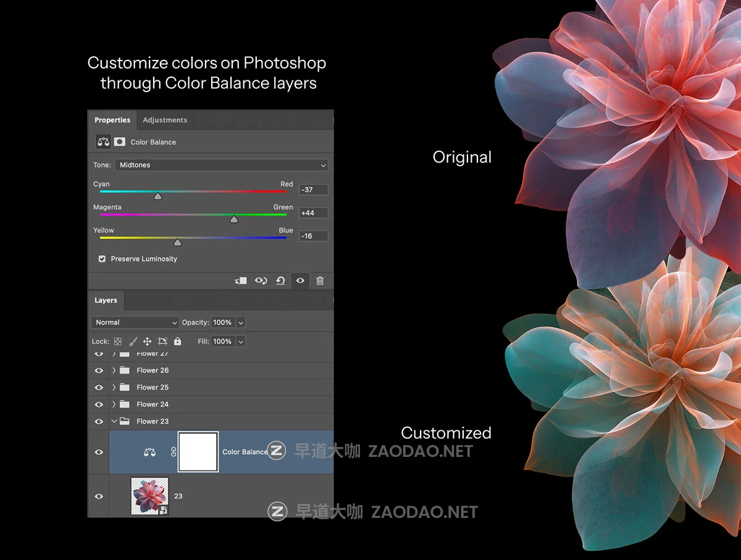This screenshot has width=741, height=560.
Task: Click the lock image pixels brush icon
Action: tap(133, 341)
